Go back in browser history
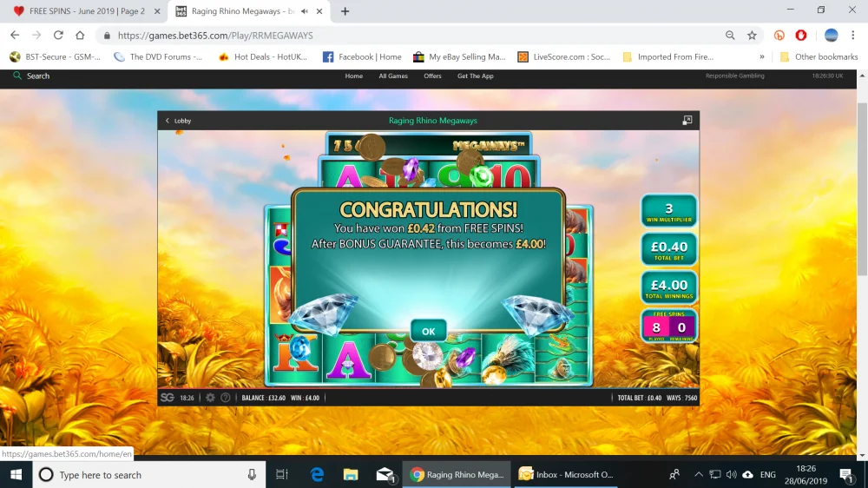Viewport: 868px width, 488px height. [x=15, y=36]
